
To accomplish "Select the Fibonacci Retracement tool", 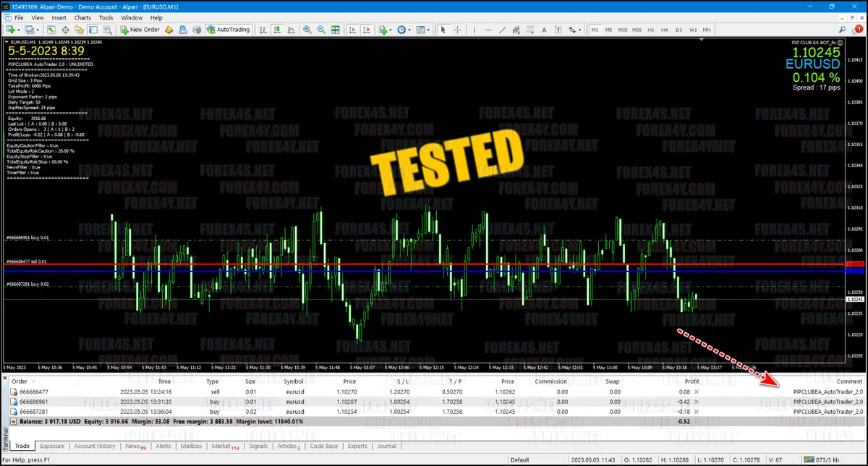I will point(529,30).
